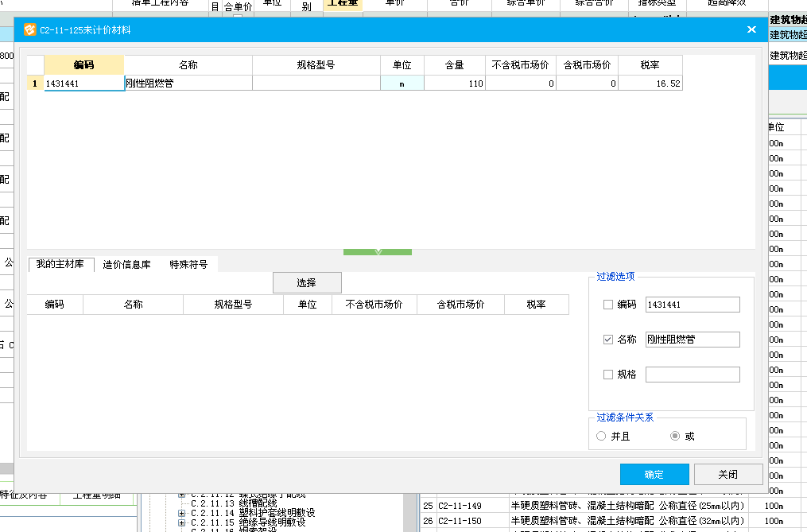This screenshot has width=807, height=532.
Task: Enable the 编码 filter checkbox
Action: click(607, 305)
